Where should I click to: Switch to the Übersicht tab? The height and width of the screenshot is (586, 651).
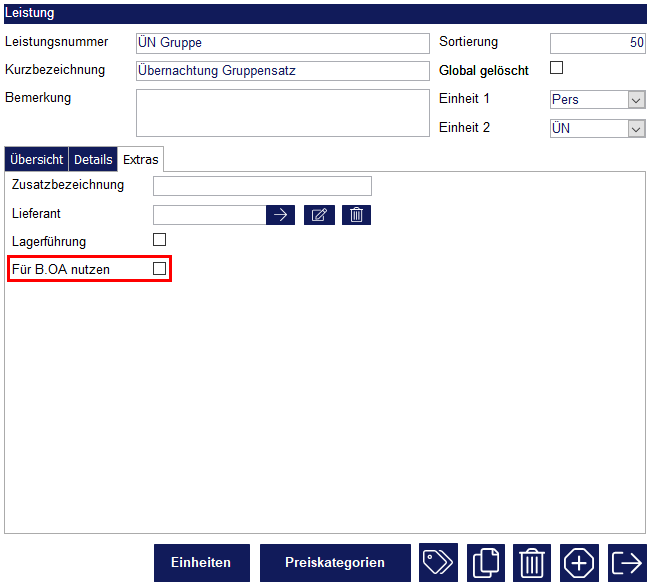pos(37,160)
